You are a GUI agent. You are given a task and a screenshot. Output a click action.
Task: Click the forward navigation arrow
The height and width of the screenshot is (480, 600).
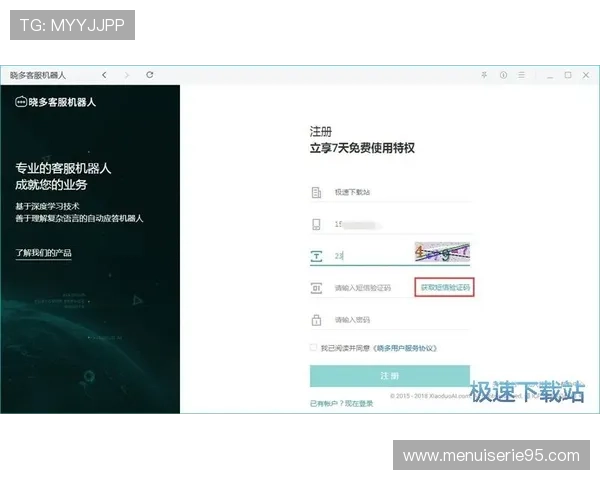pyautogui.click(x=127, y=75)
